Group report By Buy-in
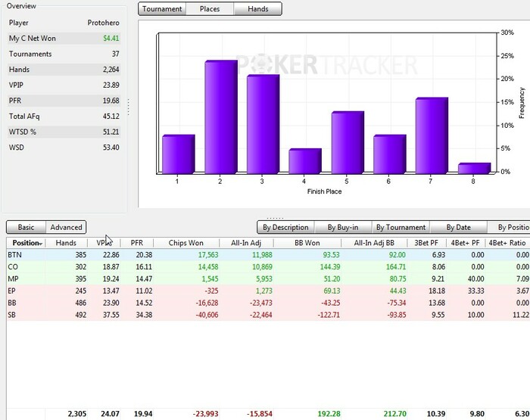 343,227
